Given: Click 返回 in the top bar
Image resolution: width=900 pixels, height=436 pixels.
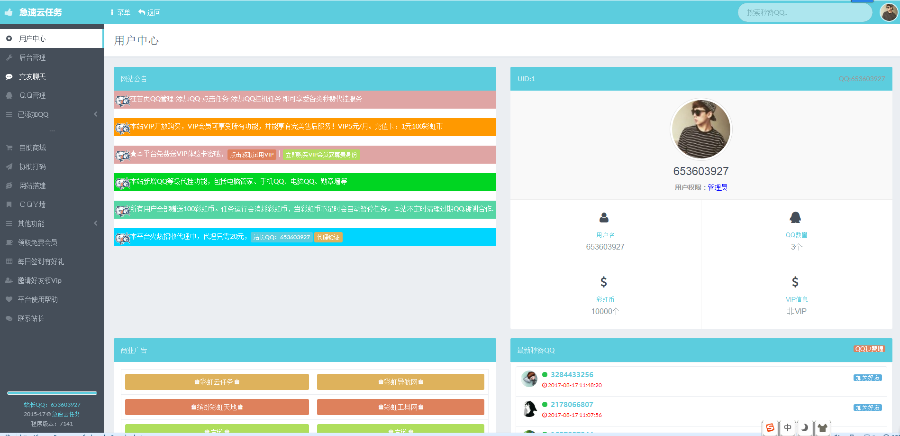Looking at the screenshot, I should point(149,12).
